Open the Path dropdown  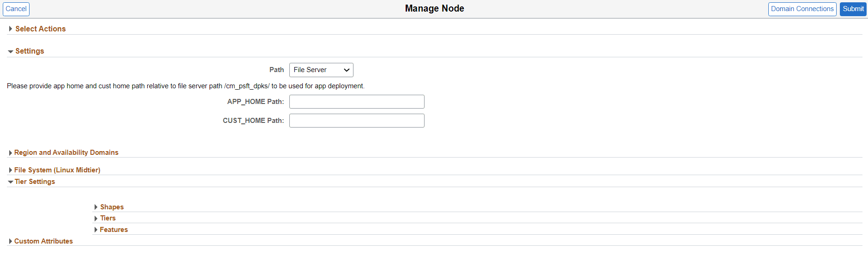coord(321,70)
